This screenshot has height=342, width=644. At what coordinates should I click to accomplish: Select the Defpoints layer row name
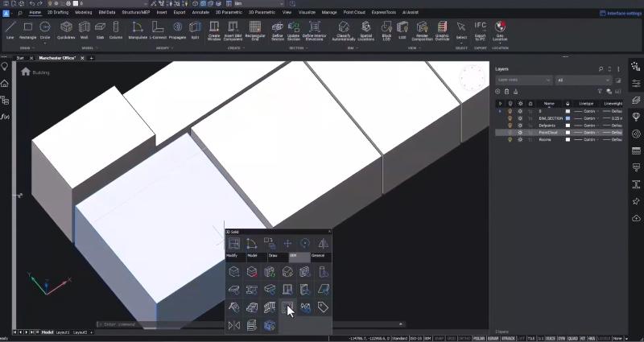coord(547,126)
